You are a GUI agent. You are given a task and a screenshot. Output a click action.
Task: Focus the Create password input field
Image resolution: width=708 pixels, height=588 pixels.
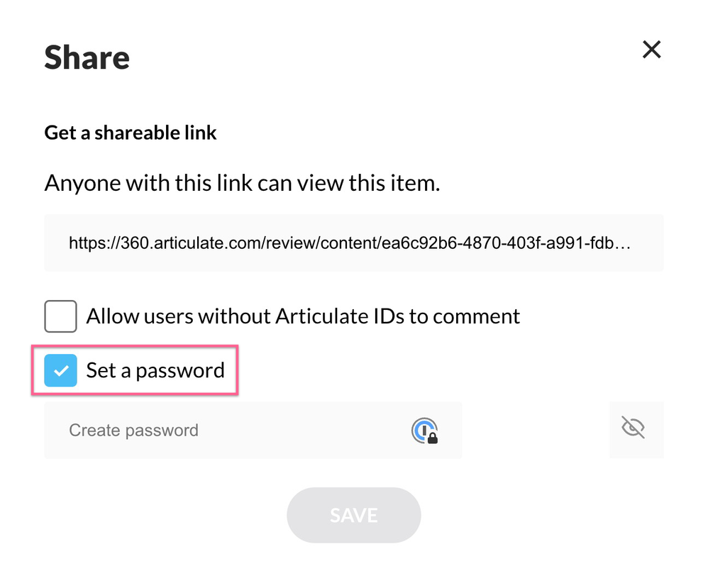tap(234, 431)
